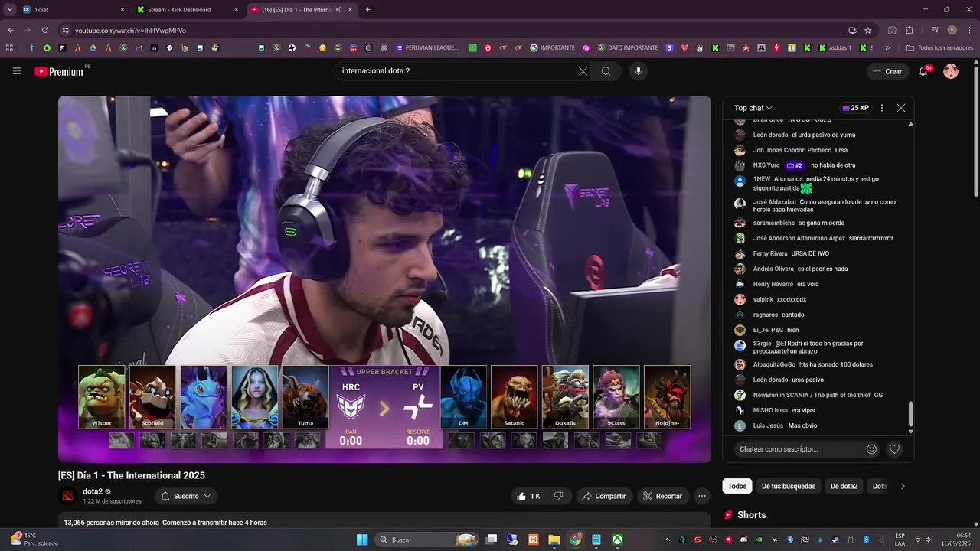Click the video player area
The width and height of the screenshot is (980, 551).
point(384,279)
